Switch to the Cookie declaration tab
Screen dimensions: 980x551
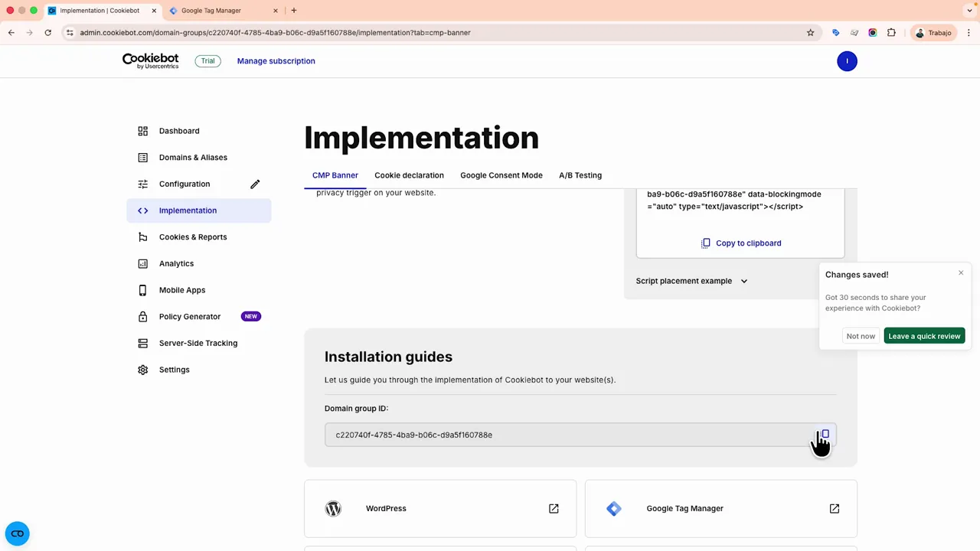[x=409, y=175]
